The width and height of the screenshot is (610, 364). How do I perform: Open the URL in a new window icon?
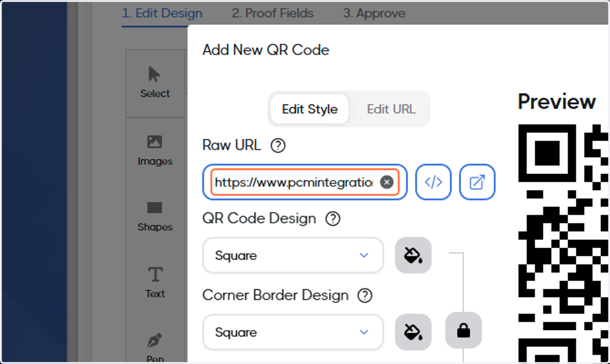coord(477,182)
